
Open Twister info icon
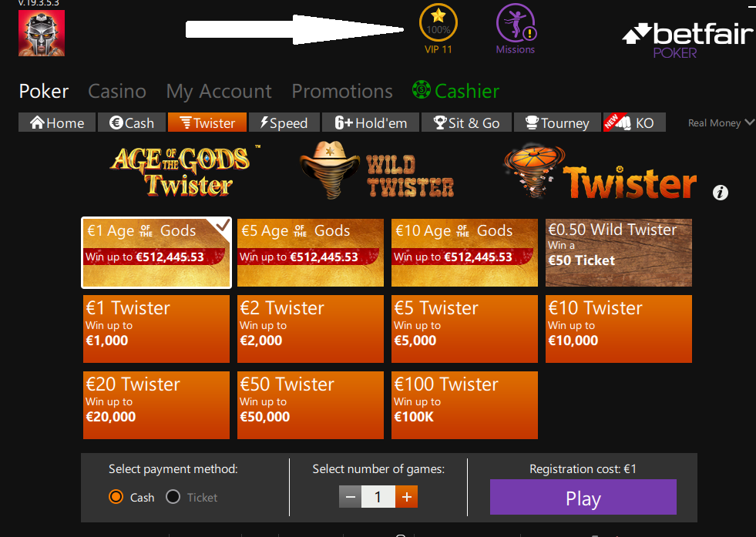click(x=721, y=193)
